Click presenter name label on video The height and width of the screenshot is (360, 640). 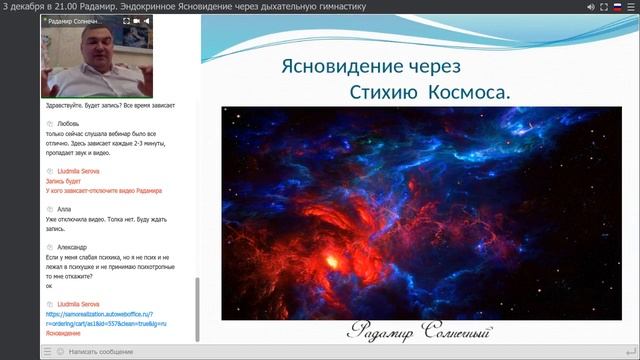click(74, 21)
